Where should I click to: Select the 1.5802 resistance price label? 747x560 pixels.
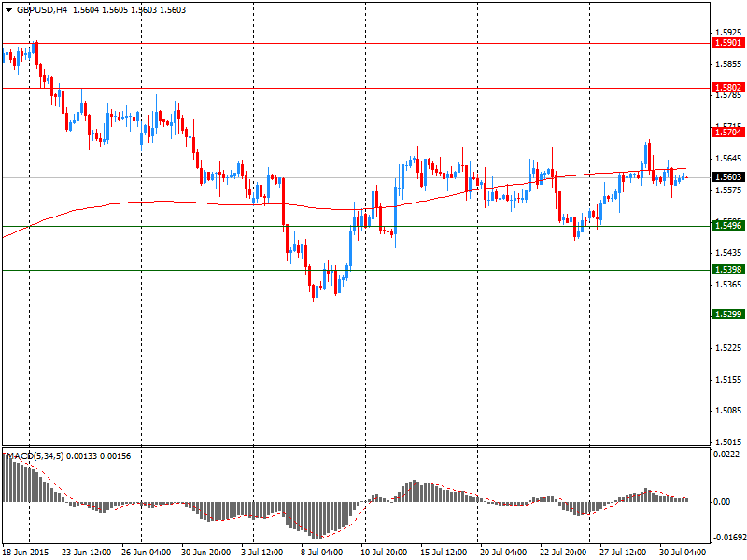tap(727, 88)
